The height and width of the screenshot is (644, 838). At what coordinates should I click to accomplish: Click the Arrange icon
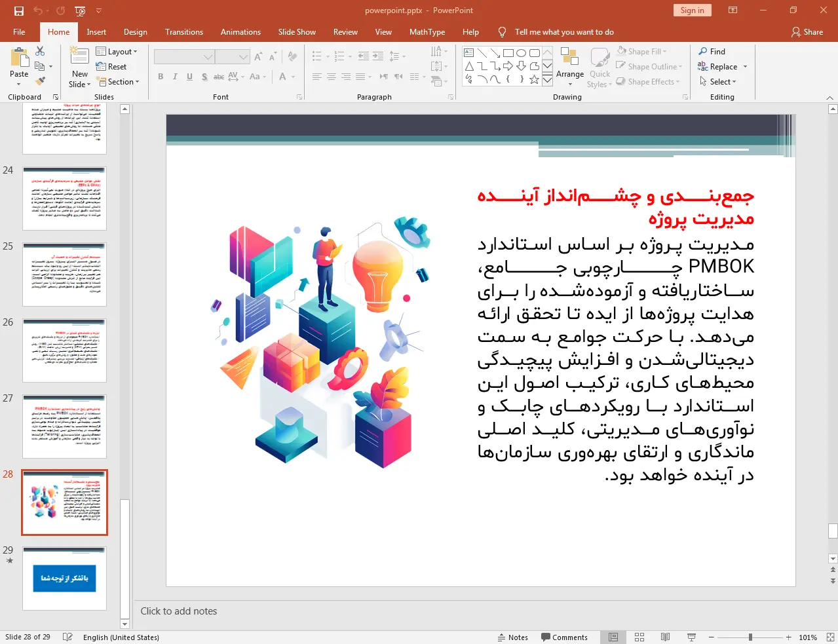coord(569,58)
